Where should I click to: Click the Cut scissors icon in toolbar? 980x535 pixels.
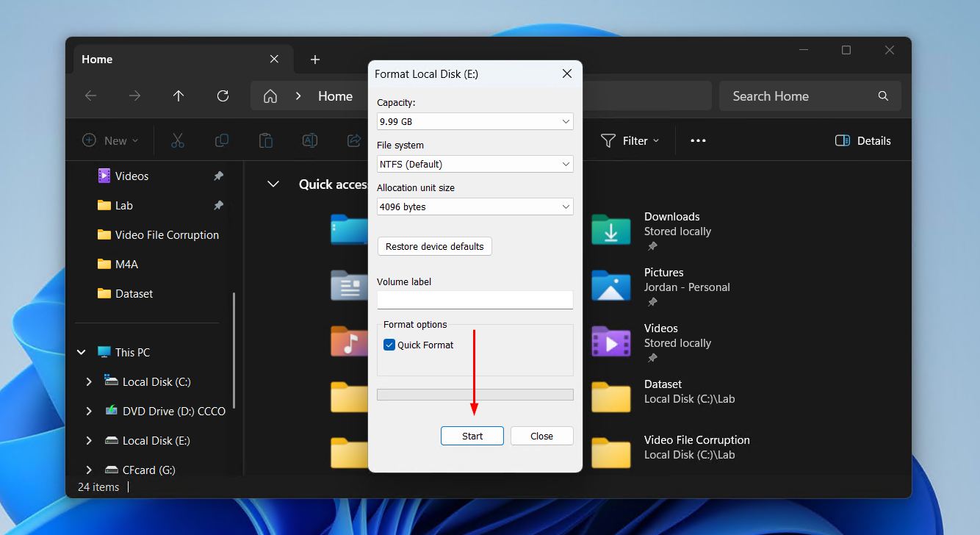click(x=177, y=140)
